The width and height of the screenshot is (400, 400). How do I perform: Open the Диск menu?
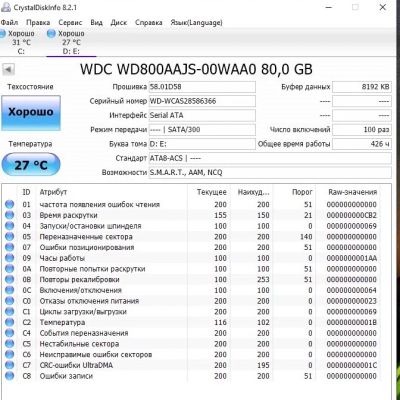119,23
